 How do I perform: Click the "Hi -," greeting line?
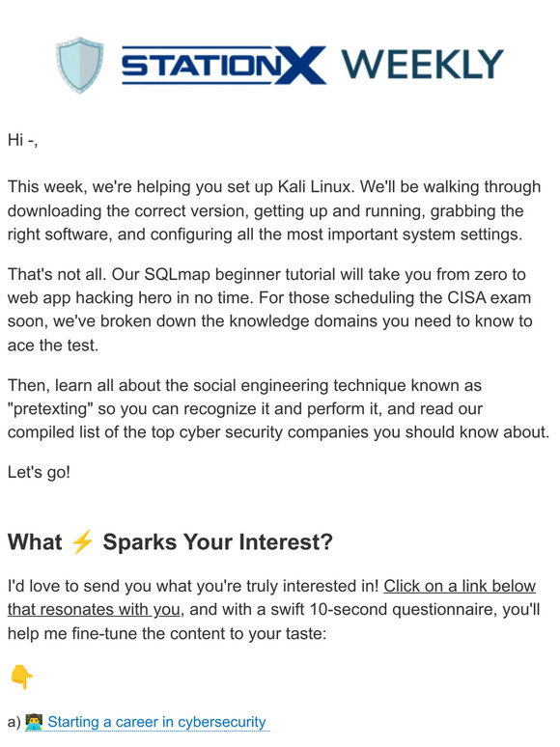(22, 140)
